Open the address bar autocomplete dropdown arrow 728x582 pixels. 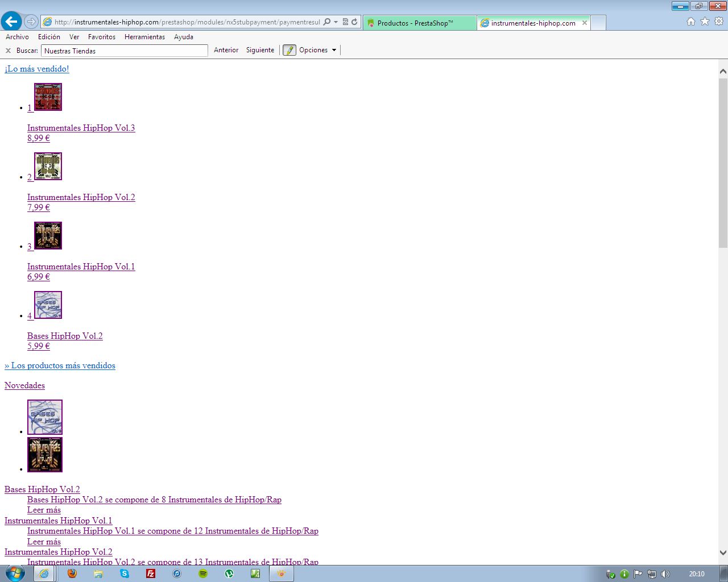pyautogui.click(x=336, y=22)
